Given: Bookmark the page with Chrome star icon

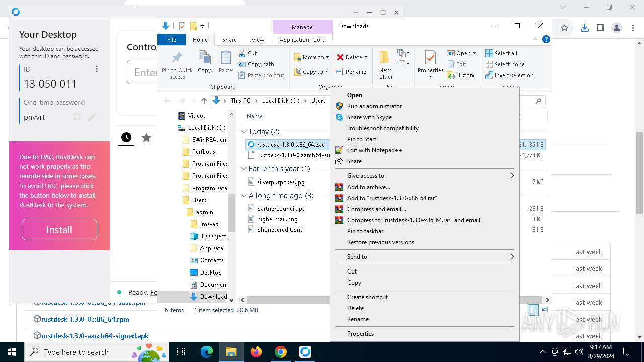Looking at the screenshot, I should pos(565,28).
